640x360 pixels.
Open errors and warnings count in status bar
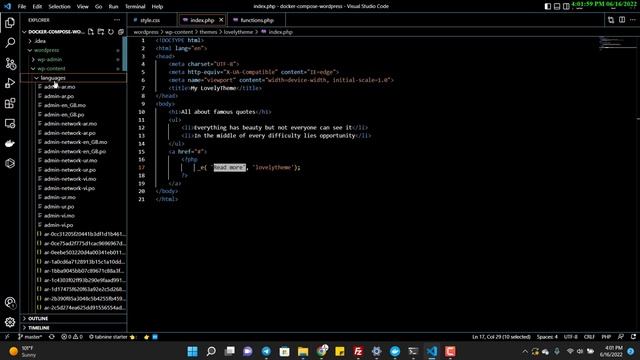(x=72, y=337)
